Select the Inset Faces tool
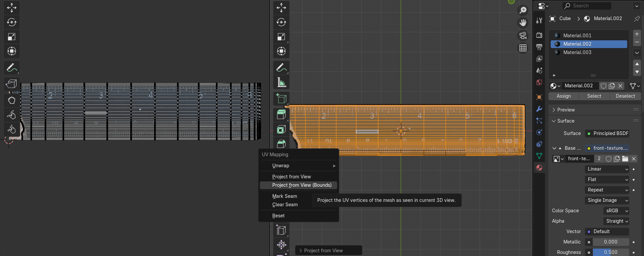This screenshot has width=644, height=256. pyautogui.click(x=281, y=129)
